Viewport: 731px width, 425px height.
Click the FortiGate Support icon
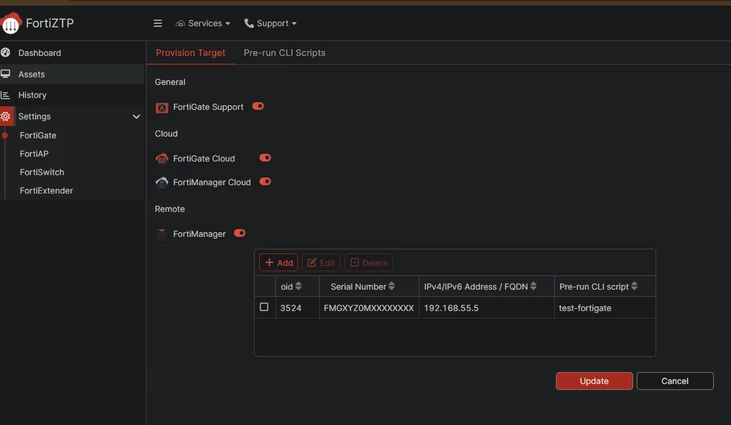coord(162,108)
